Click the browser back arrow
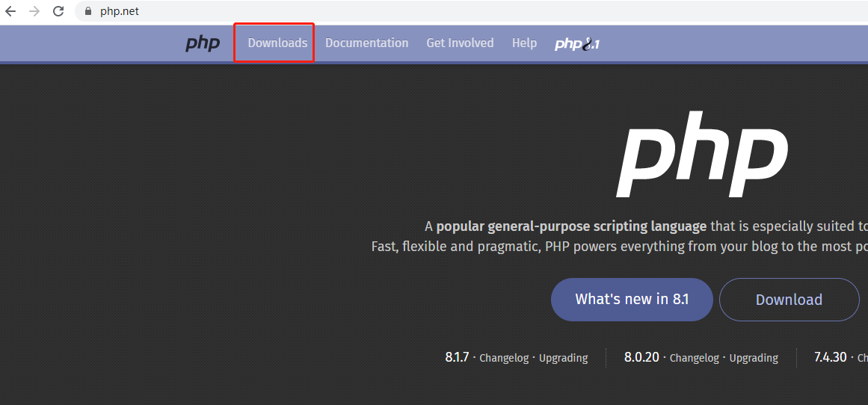 pos(10,11)
